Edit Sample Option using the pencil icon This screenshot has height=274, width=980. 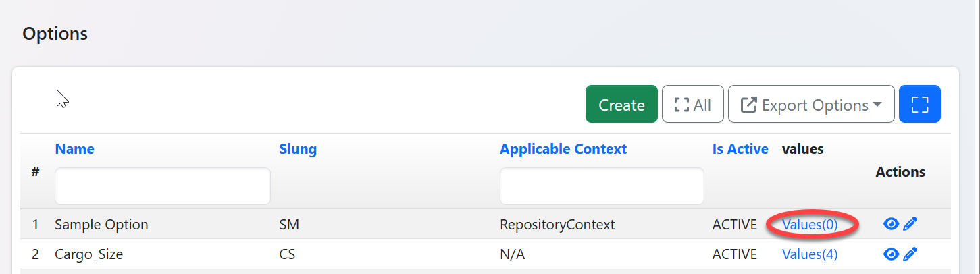pyautogui.click(x=910, y=224)
